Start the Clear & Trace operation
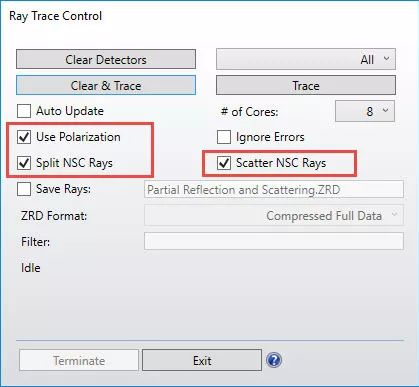Image resolution: width=419 pixels, height=387 pixels. (106, 85)
